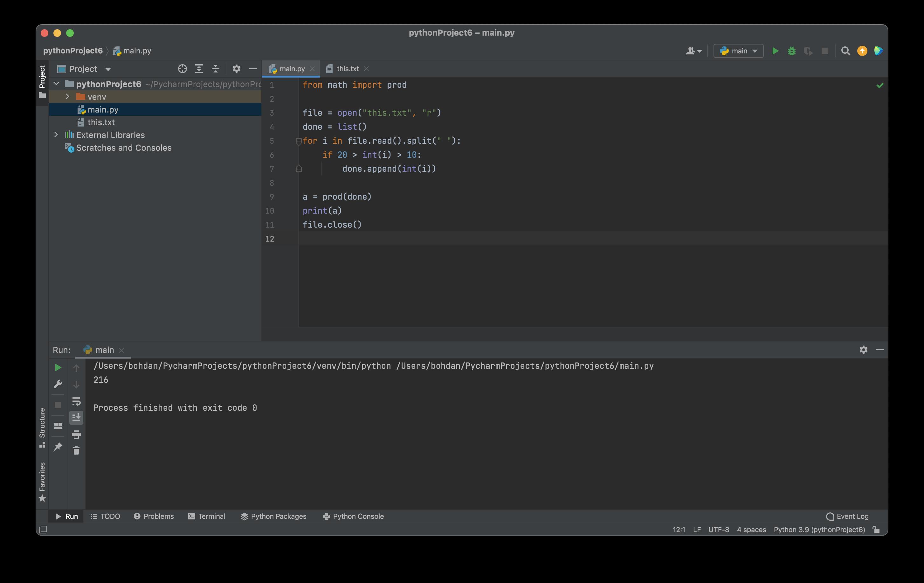924x583 pixels.
Task: Open the main run configuration dropdown
Action: 738,51
